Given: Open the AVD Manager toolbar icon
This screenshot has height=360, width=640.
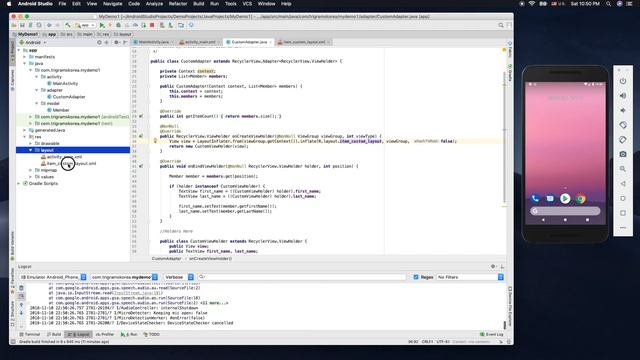Looking at the screenshot, I should (x=162, y=25).
